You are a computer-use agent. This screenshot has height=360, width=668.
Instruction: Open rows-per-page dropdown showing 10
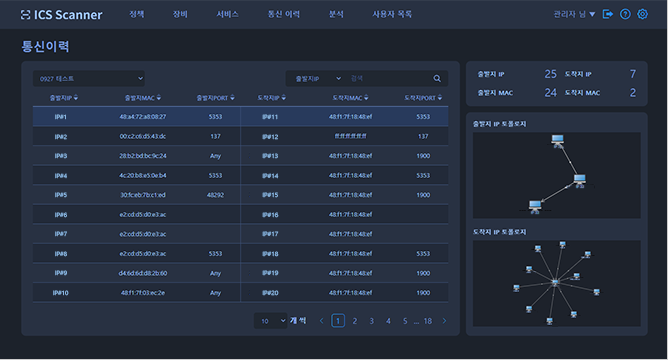(x=271, y=321)
